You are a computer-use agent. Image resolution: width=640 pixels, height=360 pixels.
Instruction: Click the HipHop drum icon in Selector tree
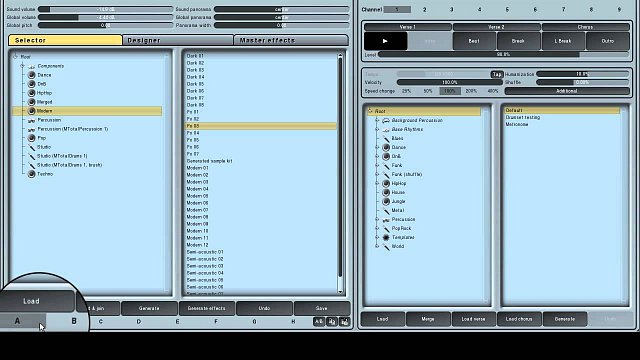pos(31,93)
